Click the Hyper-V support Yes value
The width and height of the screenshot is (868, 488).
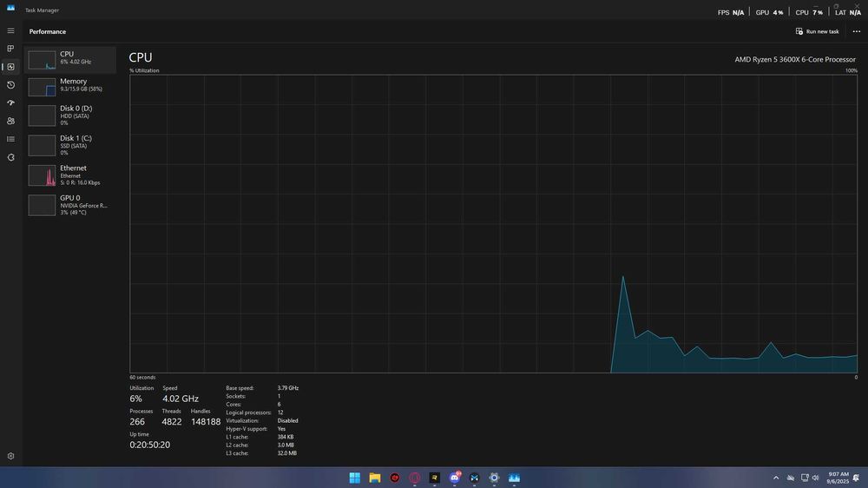(x=281, y=429)
